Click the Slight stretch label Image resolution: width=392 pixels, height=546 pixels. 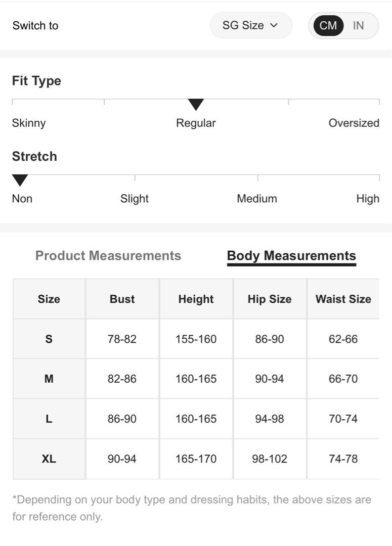[135, 199]
